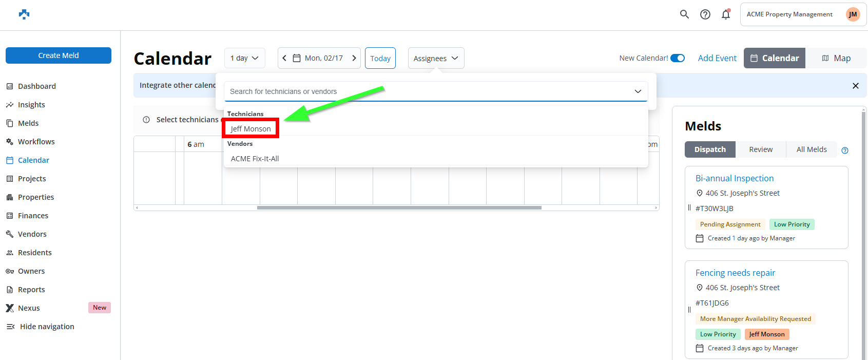868x360 pixels.
Task: Go to next day arrow
Action: (x=354, y=58)
